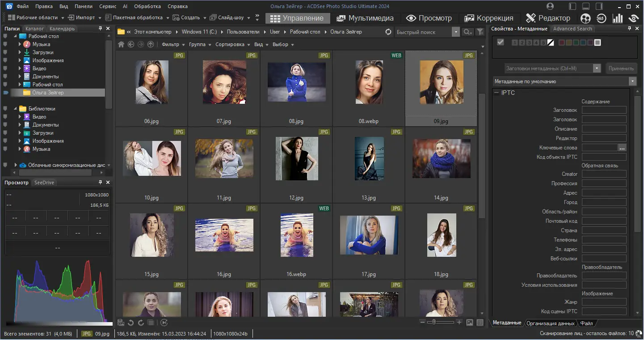The height and width of the screenshot is (340, 644).
Task: Open the Метаданные по умолчанию dropdown
Action: [631, 81]
